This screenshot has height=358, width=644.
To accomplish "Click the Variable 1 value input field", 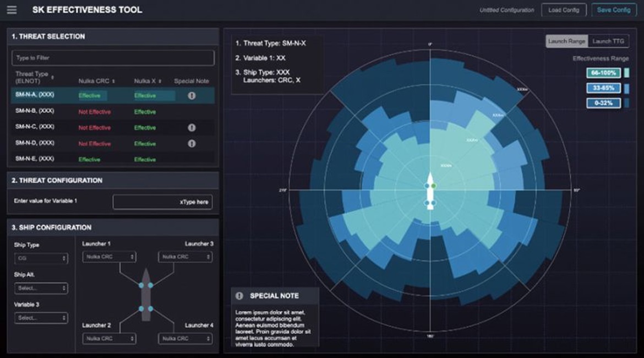I will [162, 202].
